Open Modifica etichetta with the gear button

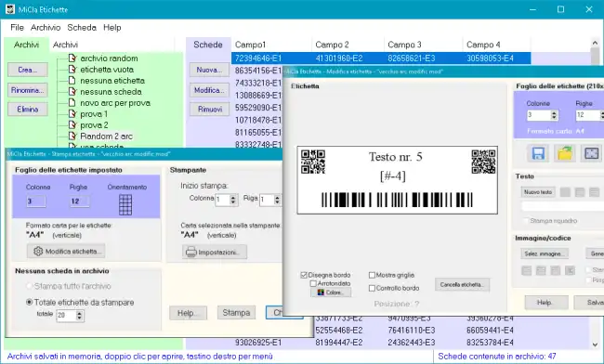(x=66, y=252)
